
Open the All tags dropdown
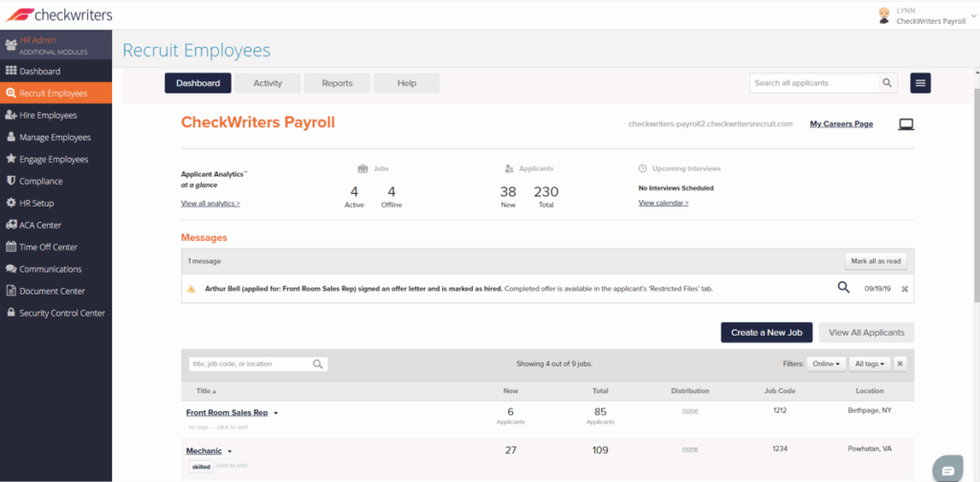(x=870, y=363)
